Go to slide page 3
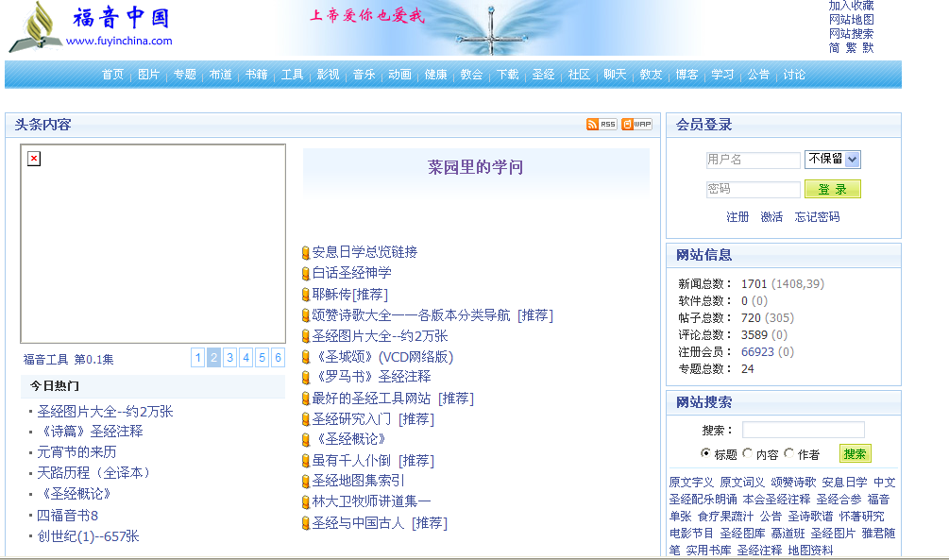949x560 pixels. click(x=229, y=357)
